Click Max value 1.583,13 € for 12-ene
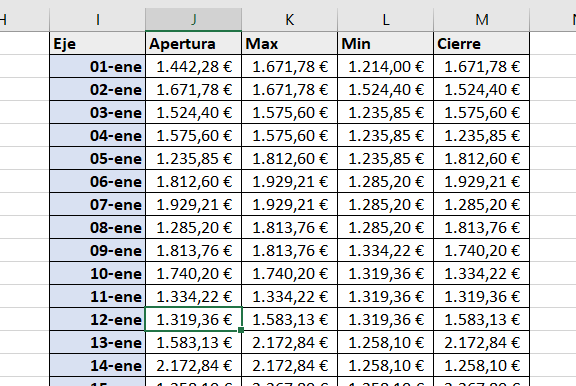Screen dimensions: 576x386 (x=289, y=320)
